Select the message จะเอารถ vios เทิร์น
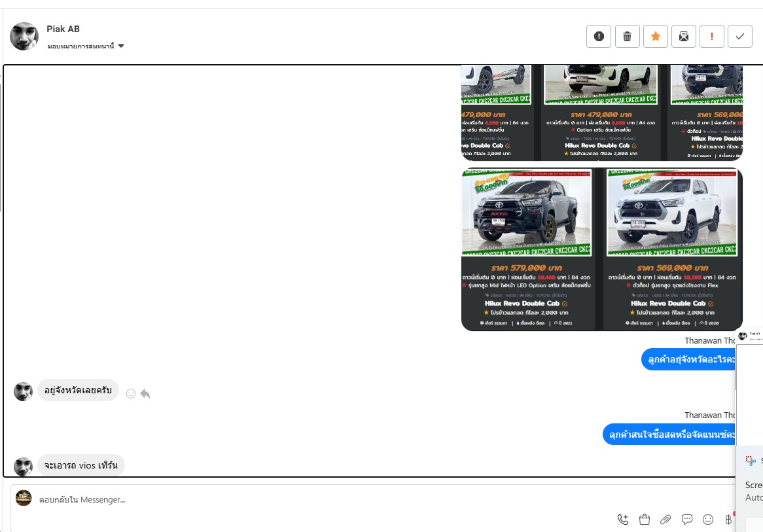Viewport: 763px width, 532px height. [80, 465]
